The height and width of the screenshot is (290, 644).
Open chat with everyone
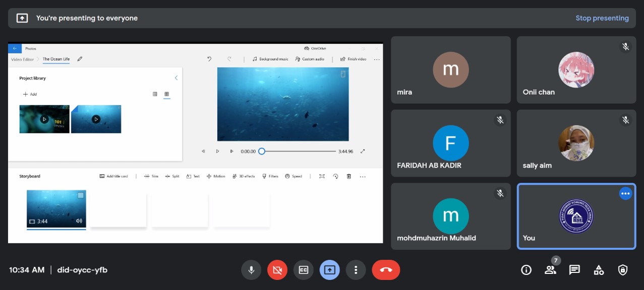click(x=574, y=270)
